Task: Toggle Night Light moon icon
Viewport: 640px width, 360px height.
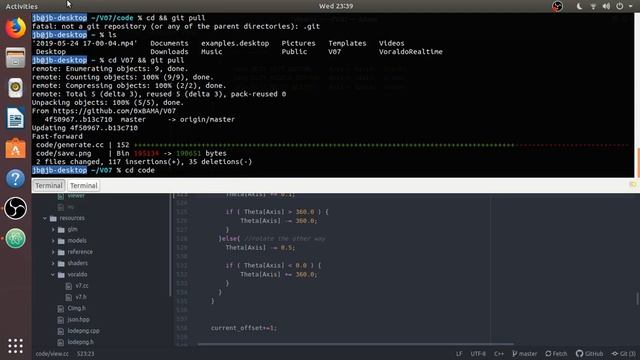Action: (579, 6)
